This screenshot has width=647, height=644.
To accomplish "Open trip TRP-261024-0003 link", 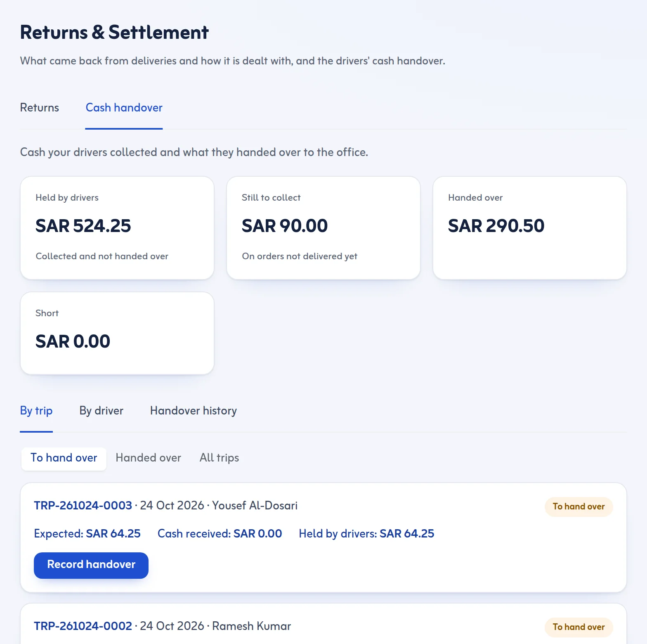I will pos(83,506).
